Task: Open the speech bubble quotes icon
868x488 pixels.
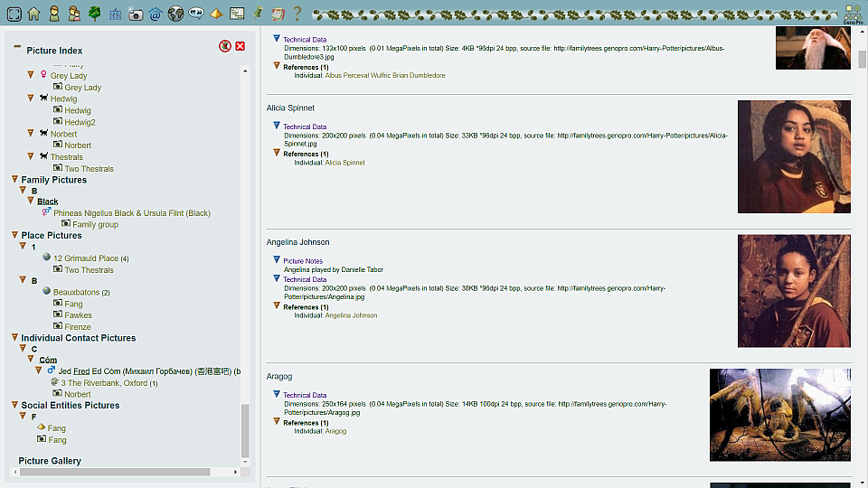Action: pos(196,13)
